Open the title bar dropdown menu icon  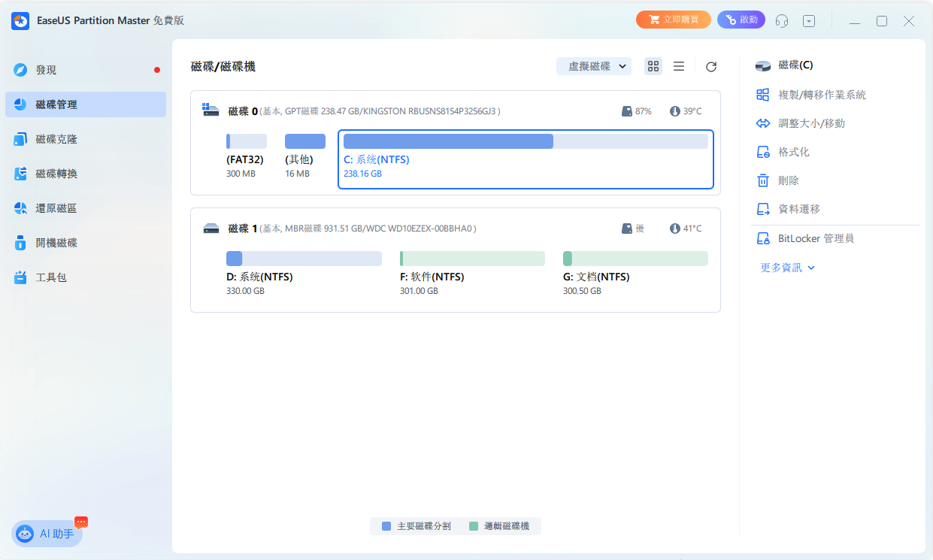(809, 21)
